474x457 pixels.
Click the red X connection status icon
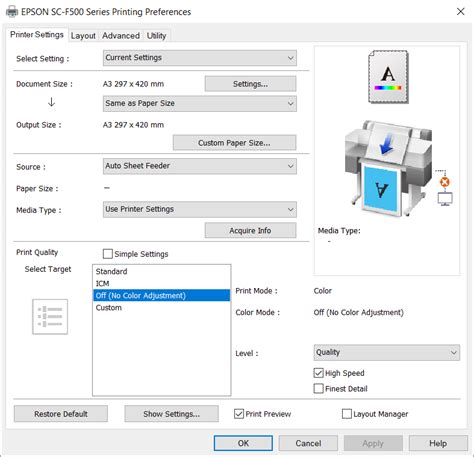click(x=445, y=182)
